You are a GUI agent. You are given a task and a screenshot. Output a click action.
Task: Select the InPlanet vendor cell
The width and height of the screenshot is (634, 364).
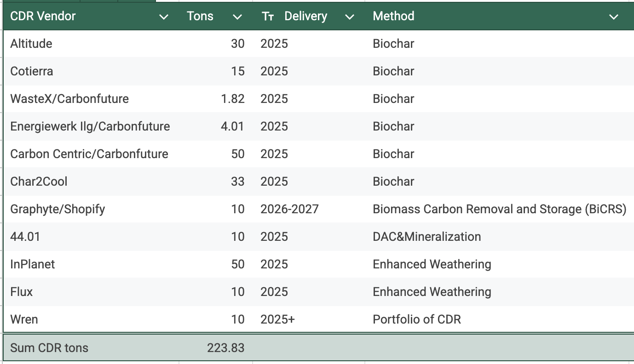pos(91,264)
